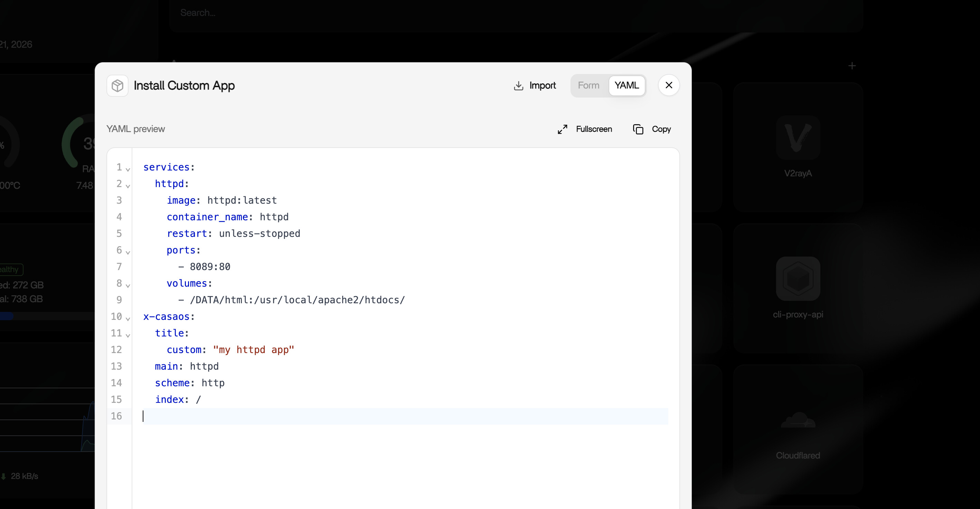980x509 pixels.
Task: Click the Fullscreen button label
Action: coord(594,129)
